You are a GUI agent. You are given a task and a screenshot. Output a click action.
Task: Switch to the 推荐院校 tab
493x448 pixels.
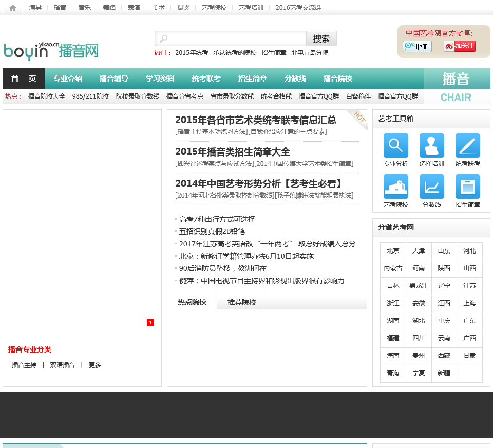point(242,302)
